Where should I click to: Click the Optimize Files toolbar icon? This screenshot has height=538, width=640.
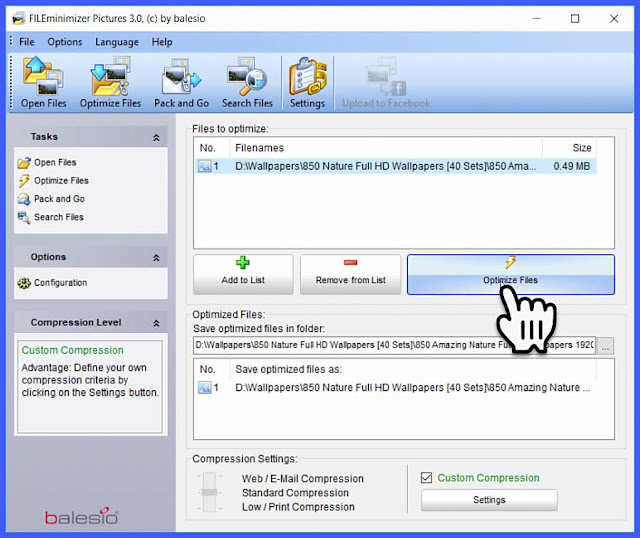coord(110,82)
